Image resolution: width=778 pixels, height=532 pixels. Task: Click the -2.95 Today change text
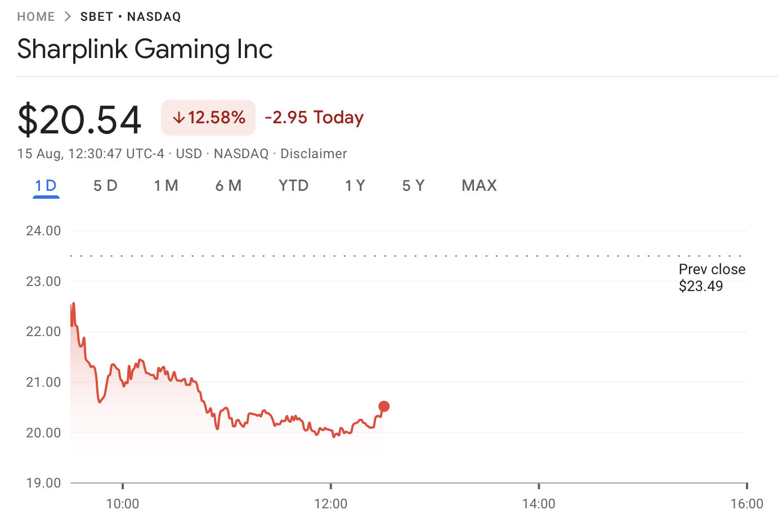pyautogui.click(x=314, y=118)
